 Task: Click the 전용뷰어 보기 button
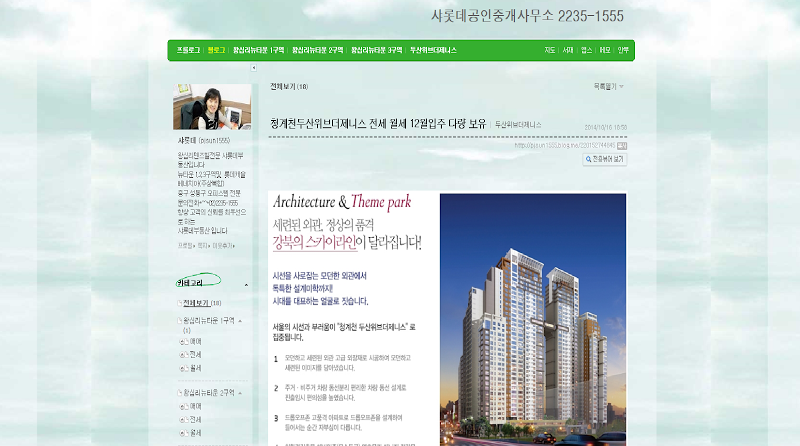click(x=605, y=159)
